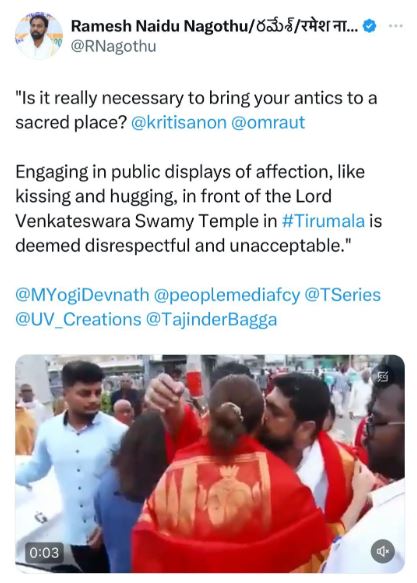This screenshot has width=417, height=583.
Task: Open the @kritisanon mention
Action: coord(178,122)
